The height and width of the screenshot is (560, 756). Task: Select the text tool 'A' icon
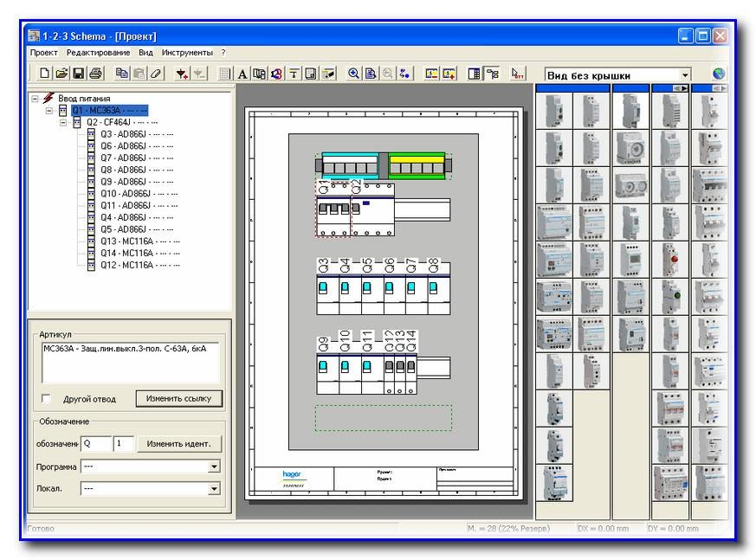[x=242, y=74]
